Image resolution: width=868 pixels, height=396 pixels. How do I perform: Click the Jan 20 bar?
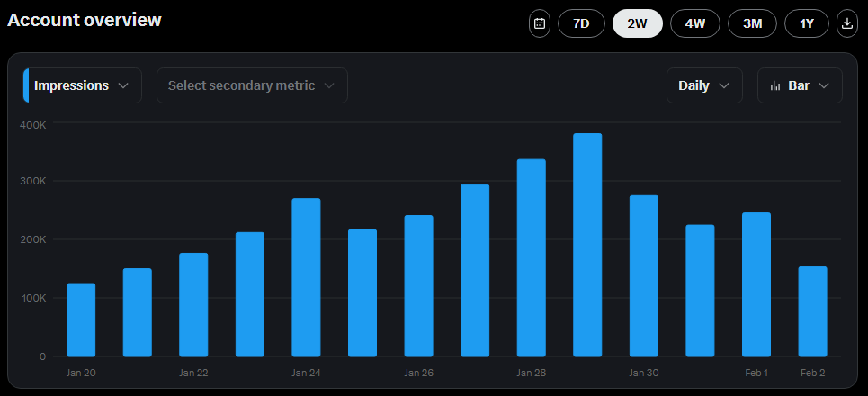pos(81,319)
